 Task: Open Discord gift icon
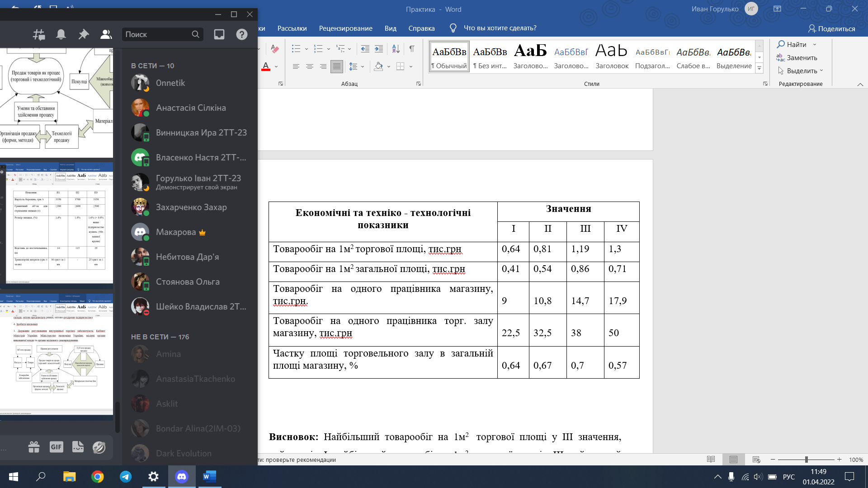point(34,447)
